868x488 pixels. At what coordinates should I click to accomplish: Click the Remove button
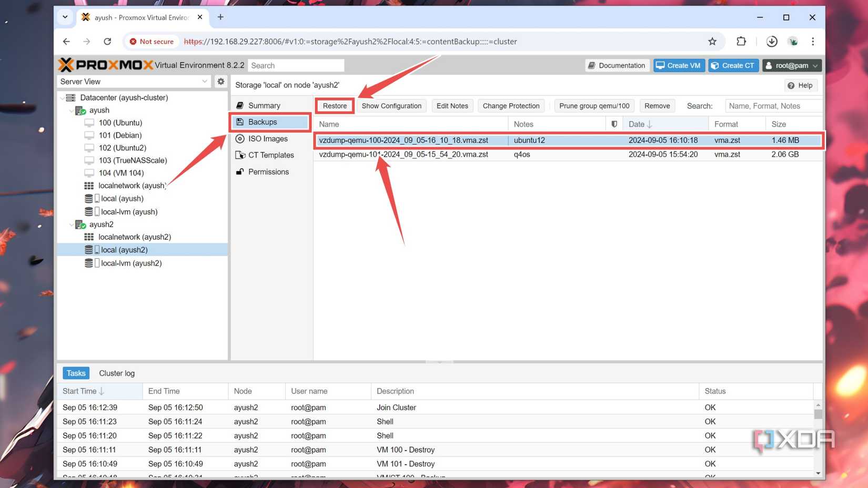(657, 106)
